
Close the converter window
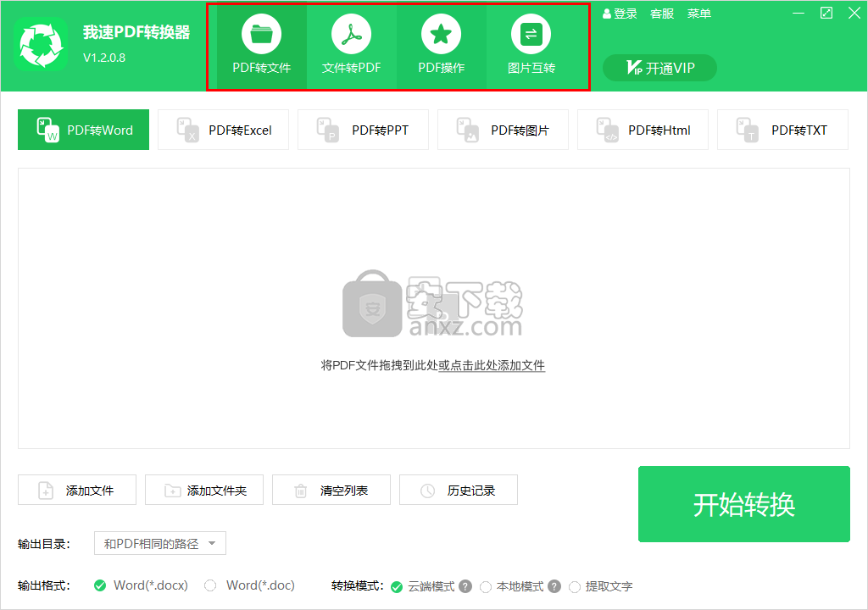(x=854, y=14)
